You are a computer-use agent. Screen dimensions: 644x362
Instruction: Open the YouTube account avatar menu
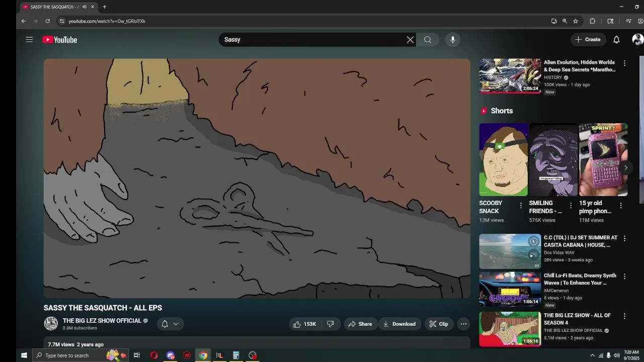tap(637, 40)
